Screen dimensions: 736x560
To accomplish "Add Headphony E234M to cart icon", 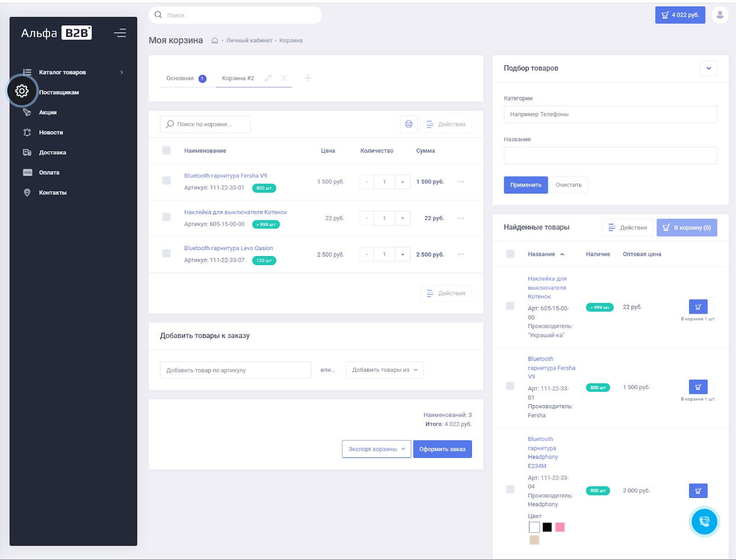I will (x=698, y=491).
